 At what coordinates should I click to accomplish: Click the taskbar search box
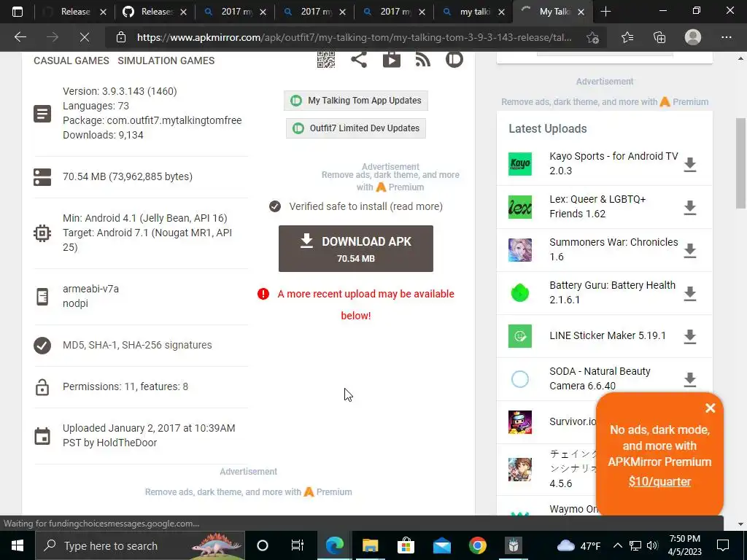click(x=140, y=545)
